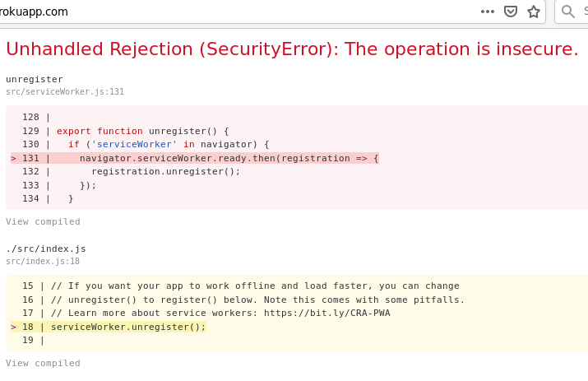Click highlighted line 18 serviceWorker.unregister()
Image resolution: width=588 pixels, height=381 pixels.
pyautogui.click(x=128, y=327)
